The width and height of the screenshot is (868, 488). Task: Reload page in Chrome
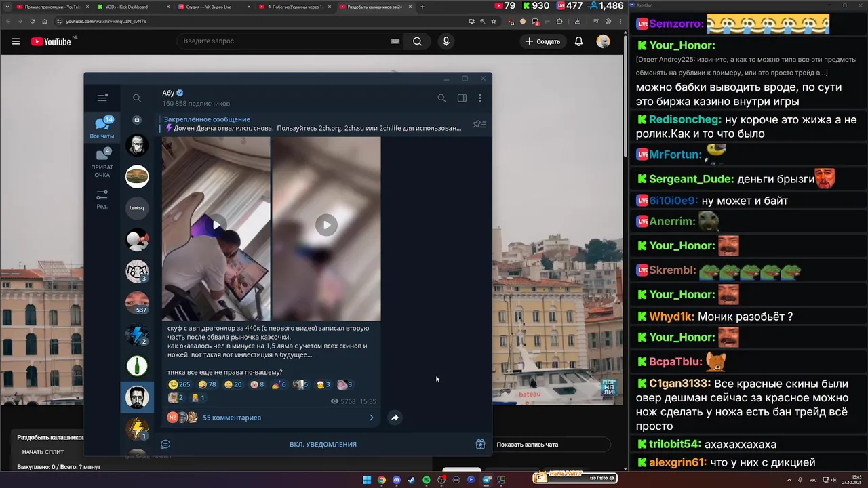(33, 21)
